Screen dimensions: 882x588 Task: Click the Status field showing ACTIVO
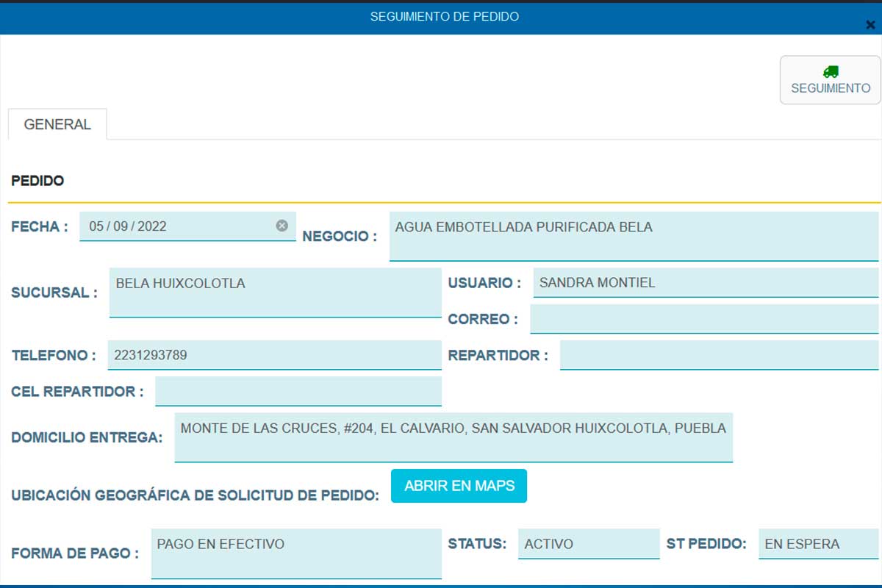click(589, 544)
